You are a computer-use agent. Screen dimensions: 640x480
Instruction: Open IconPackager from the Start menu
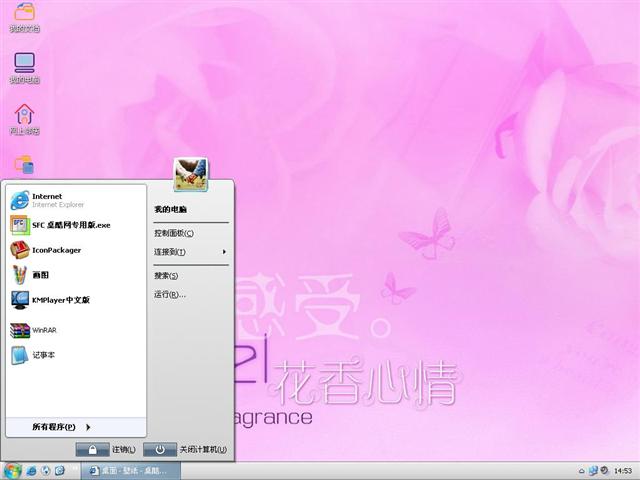(x=76, y=250)
